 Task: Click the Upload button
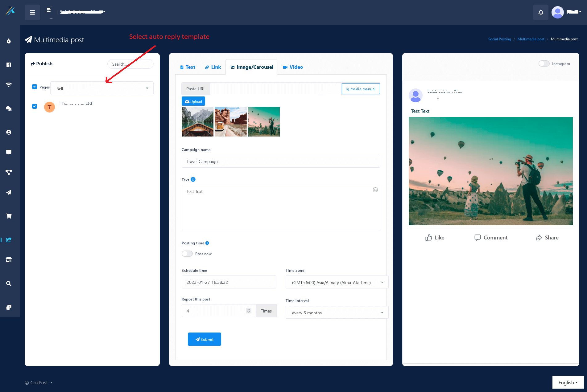pos(193,101)
